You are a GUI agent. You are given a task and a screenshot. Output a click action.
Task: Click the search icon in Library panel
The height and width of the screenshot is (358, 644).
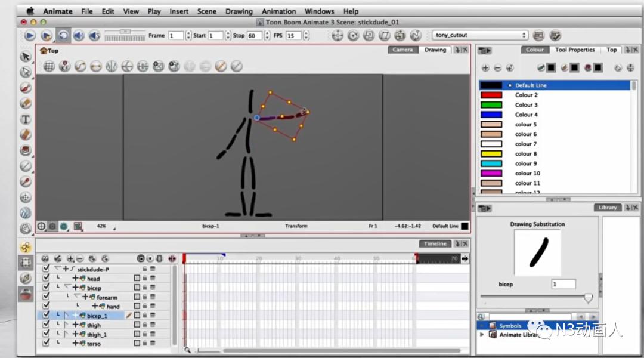click(x=481, y=316)
